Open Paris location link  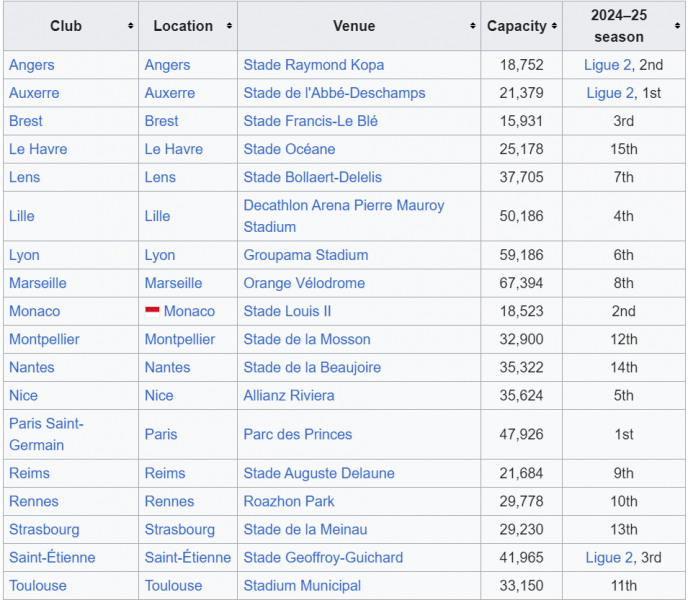point(161,434)
